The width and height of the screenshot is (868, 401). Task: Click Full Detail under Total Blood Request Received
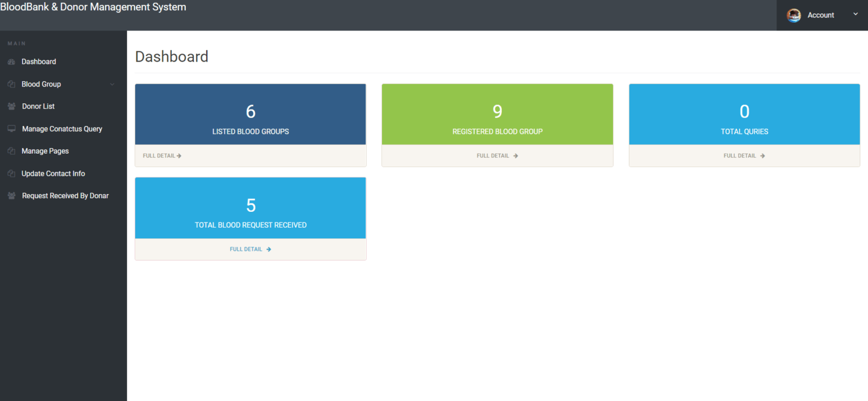tap(250, 249)
